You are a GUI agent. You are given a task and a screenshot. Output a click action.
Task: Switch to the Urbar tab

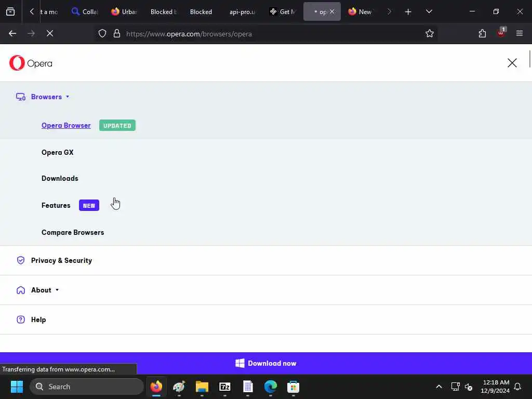[124, 12]
